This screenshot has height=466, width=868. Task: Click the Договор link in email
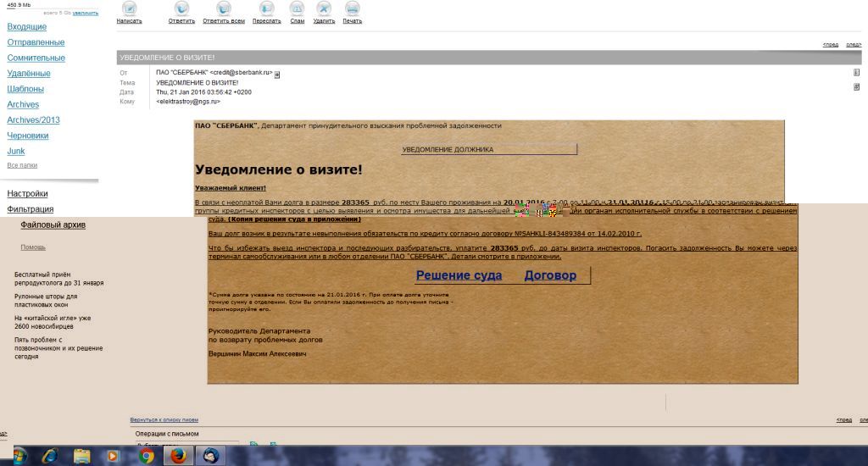[x=550, y=275]
